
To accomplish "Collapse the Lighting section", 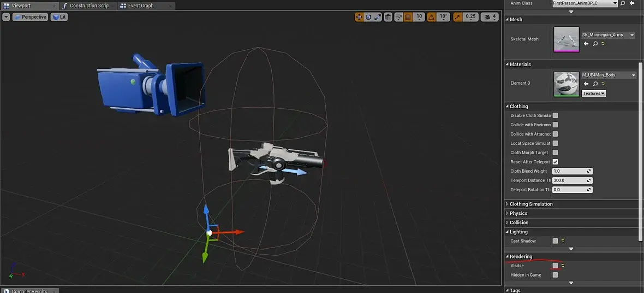I will (x=507, y=232).
